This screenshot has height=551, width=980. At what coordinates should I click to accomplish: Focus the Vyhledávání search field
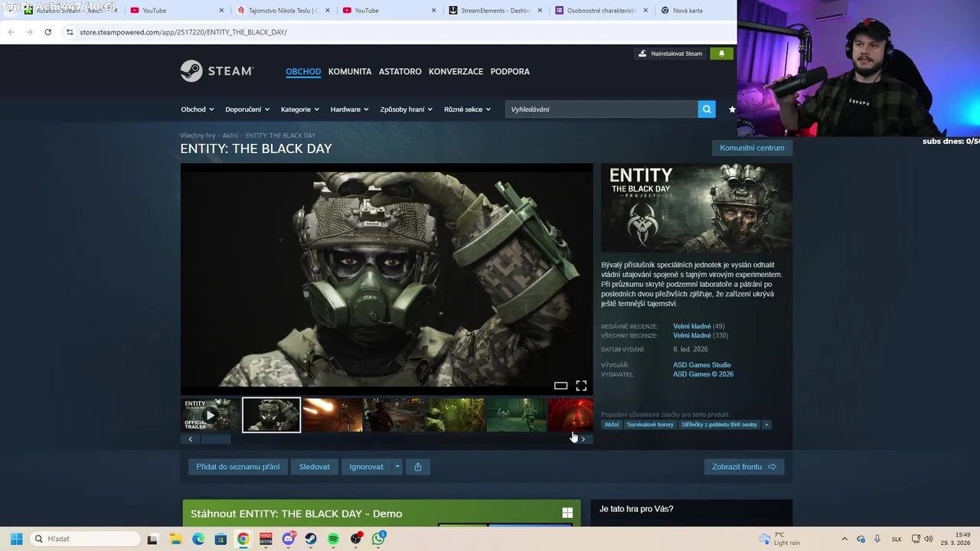[x=602, y=109]
